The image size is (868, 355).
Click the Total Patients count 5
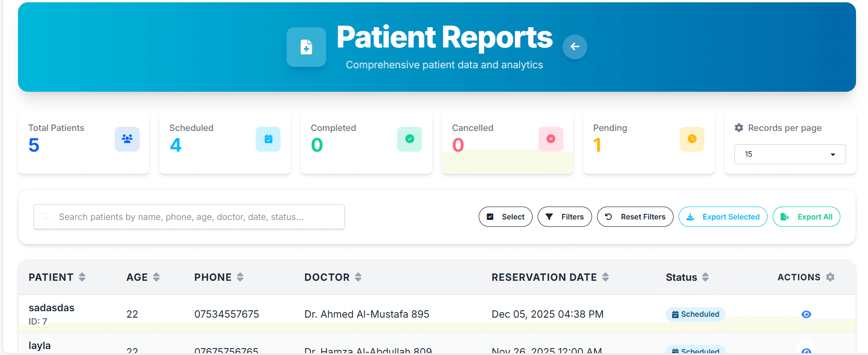pos(34,145)
